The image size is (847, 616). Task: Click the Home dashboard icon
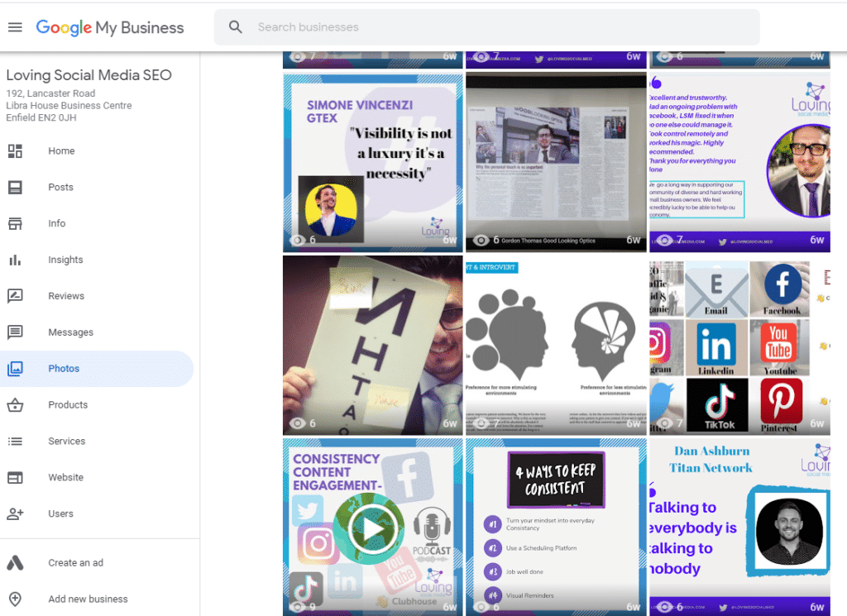coord(15,151)
